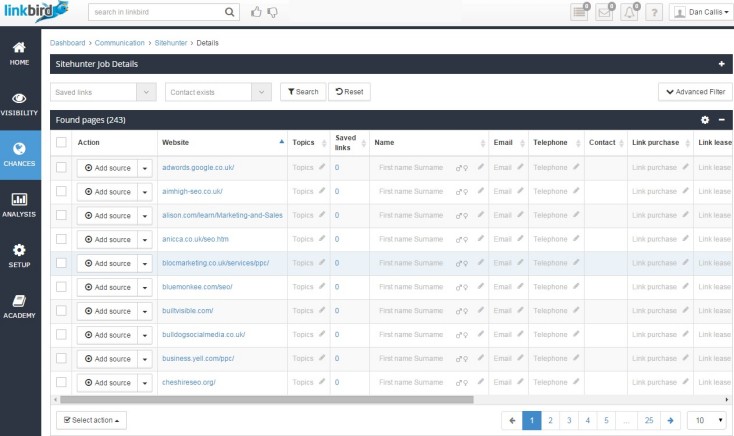Check the aimhigh-seo.co.uk row checkbox
Viewport: 734px width, 436px height.
(x=61, y=191)
